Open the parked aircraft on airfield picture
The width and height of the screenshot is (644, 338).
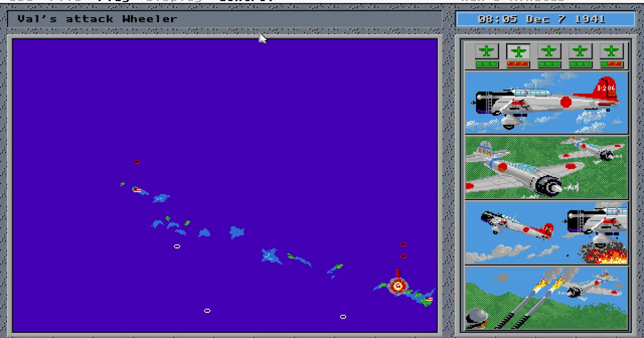pyautogui.click(x=546, y=167)
